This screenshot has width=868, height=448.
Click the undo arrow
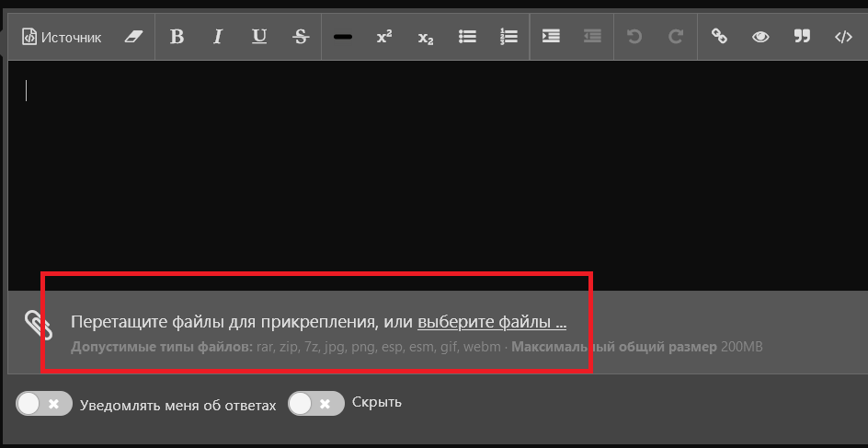pyautogui.click(x=634, y=37)
